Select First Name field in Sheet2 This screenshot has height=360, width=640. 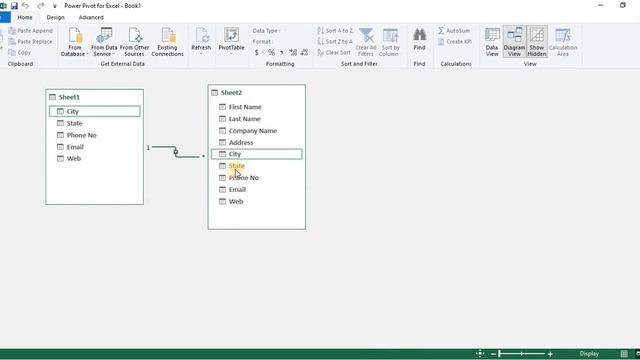[256, 107]
